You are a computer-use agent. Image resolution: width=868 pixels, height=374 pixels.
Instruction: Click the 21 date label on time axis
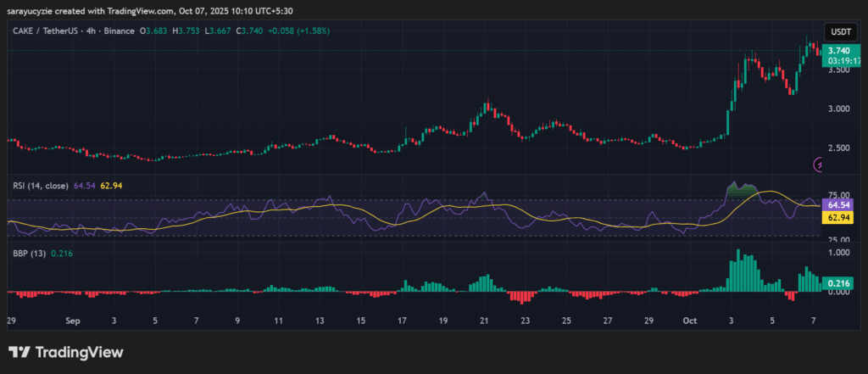pos(484,322)
